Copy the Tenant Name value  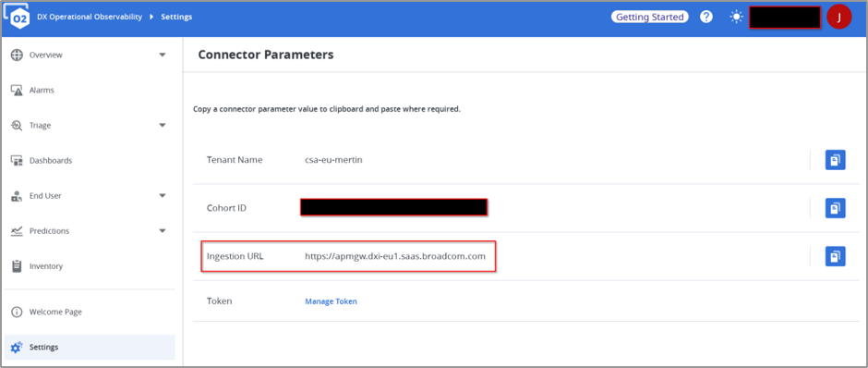pos(836,160)
